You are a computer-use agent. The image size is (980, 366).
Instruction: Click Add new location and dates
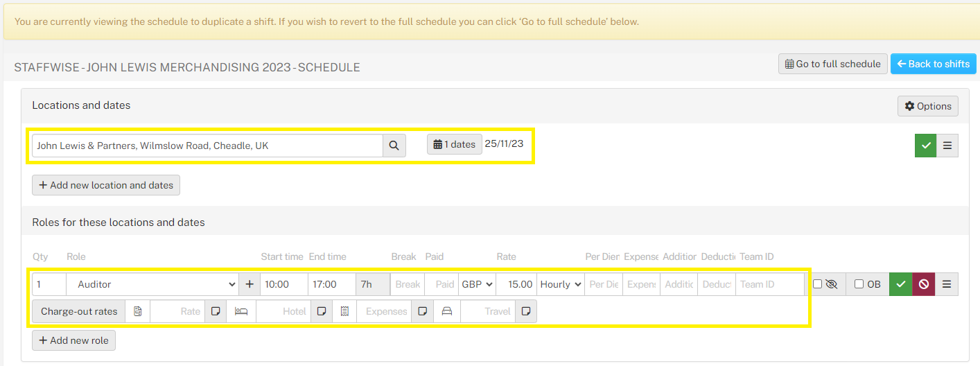106,185
